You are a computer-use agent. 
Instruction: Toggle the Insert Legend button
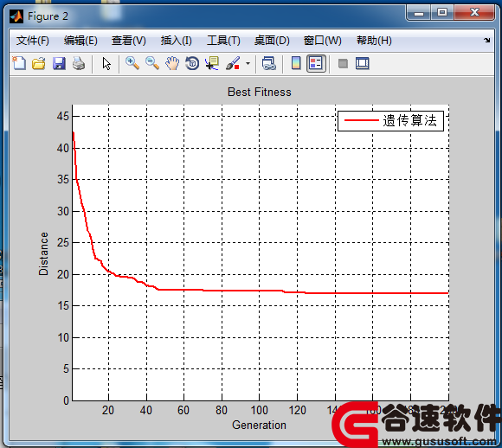click(x=316, y=63)
